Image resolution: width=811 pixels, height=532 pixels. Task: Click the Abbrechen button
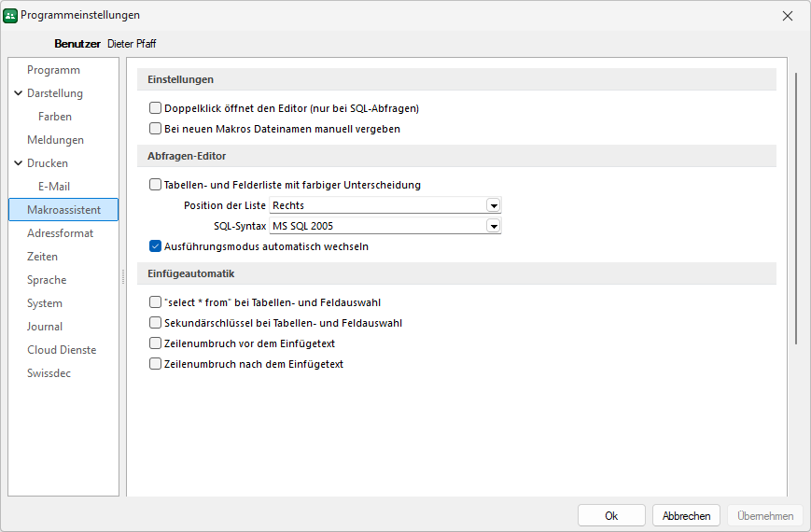(686, 515)
